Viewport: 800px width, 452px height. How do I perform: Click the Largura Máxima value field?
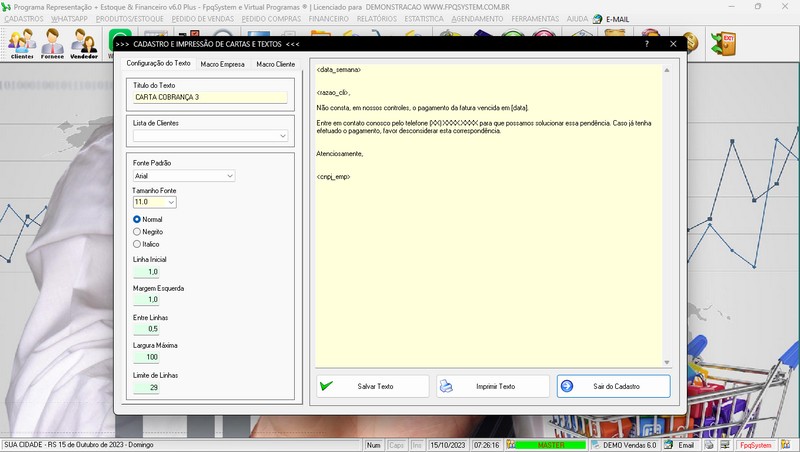click(x=146, y=357)
